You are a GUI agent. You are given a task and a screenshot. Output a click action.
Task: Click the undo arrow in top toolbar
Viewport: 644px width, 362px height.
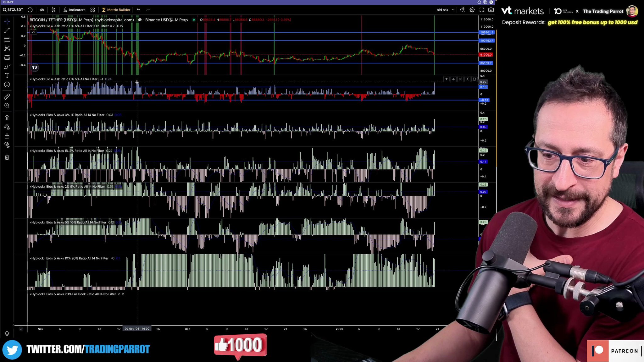[138, 10]
